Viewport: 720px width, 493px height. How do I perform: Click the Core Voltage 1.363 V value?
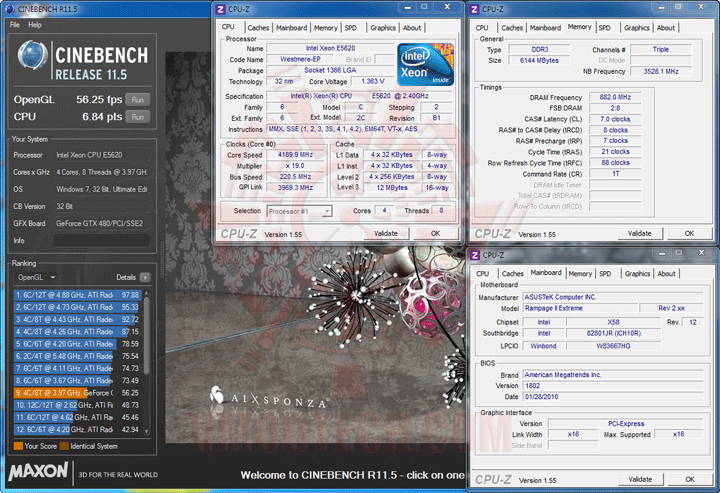[372, 81]
